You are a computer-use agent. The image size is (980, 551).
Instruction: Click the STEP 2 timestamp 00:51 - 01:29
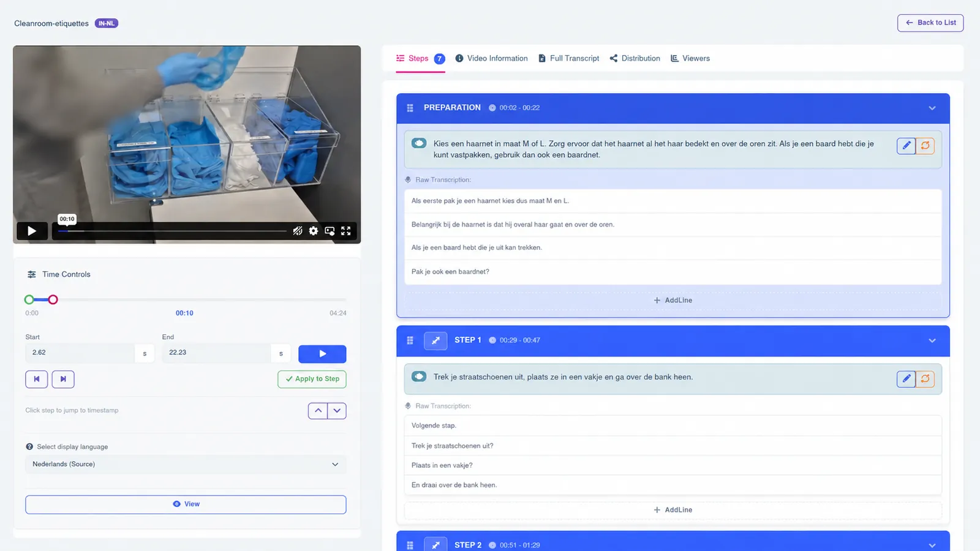click(x=520, y=545)
